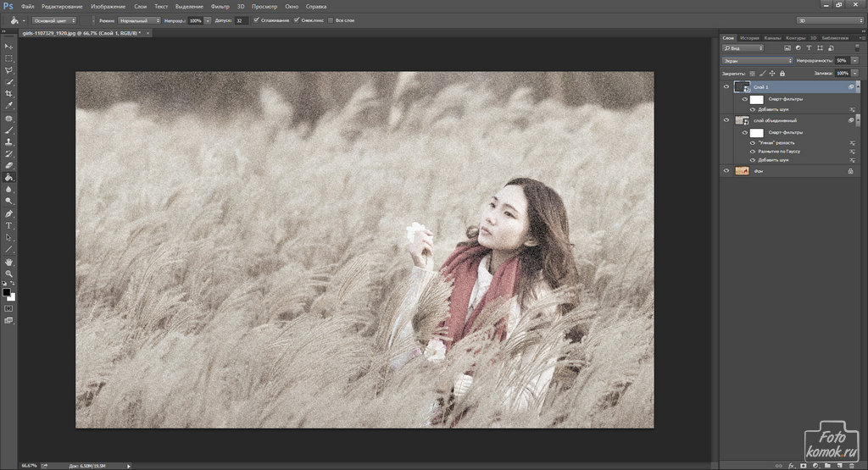The width and height of the screenshot is (868, 470).
Task: Select the Polygonal Lasso tool
Action: point(8,70)
